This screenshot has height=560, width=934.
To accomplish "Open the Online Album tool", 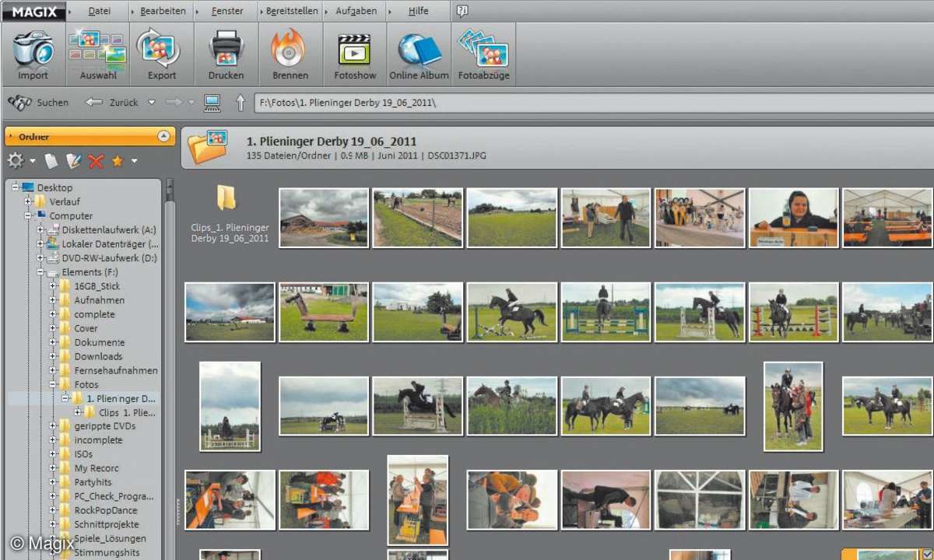I will point(420,54).
